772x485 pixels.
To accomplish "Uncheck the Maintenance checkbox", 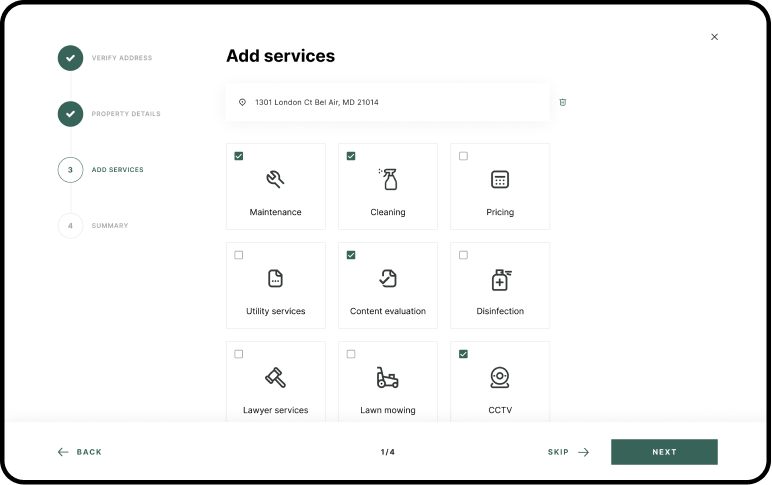I will click(239, 156).
